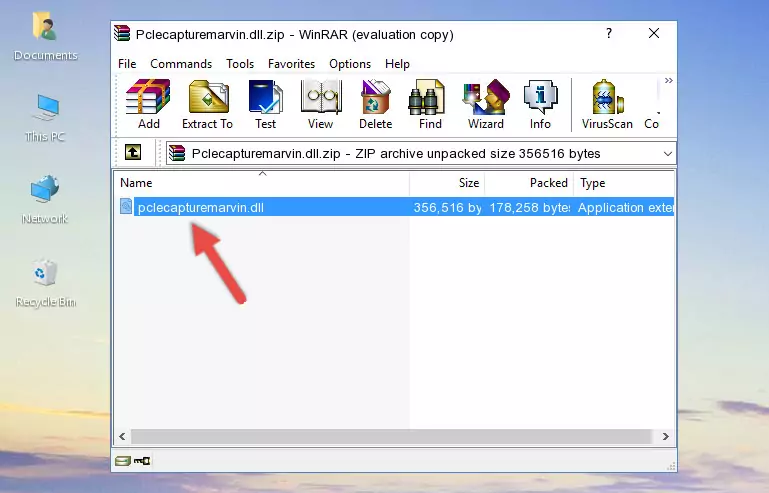Open the View file tool
The image size is (769, 493).
point(321,104)
